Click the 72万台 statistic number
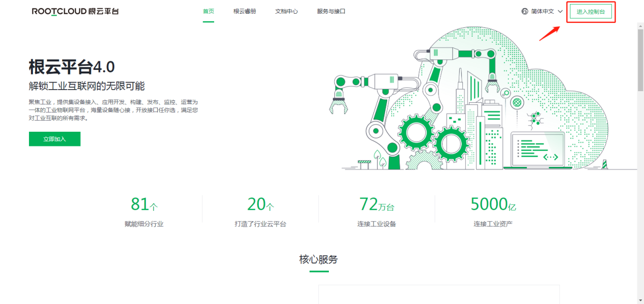Screen dimensions: 644x304 tap(377, 204)
